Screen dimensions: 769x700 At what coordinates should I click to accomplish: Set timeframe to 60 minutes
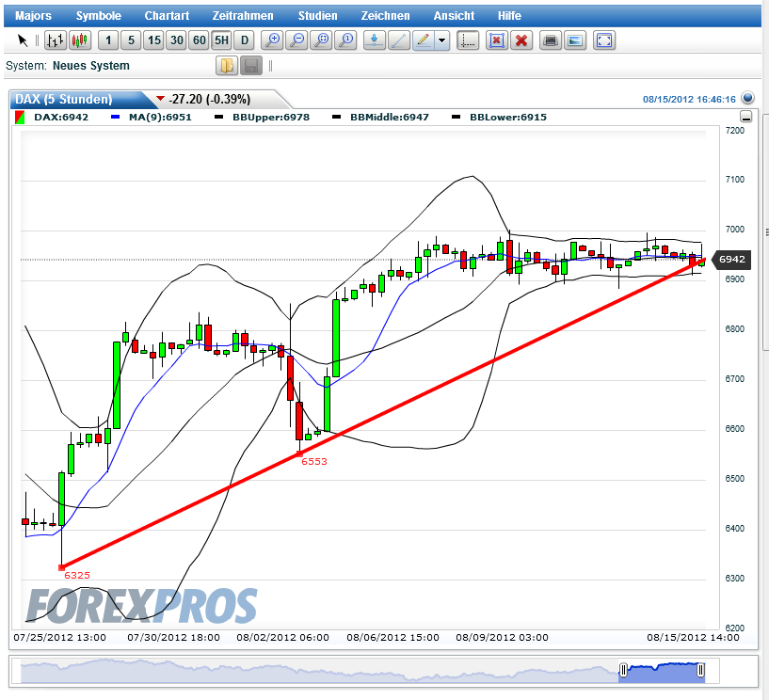[200, 40]
